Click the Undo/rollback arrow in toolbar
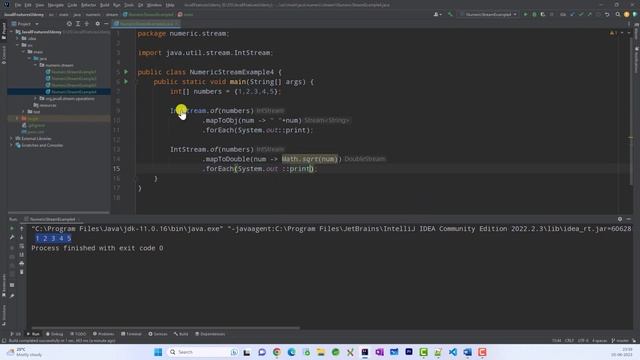This screenshot has height=360, width=640. point(607,14)
